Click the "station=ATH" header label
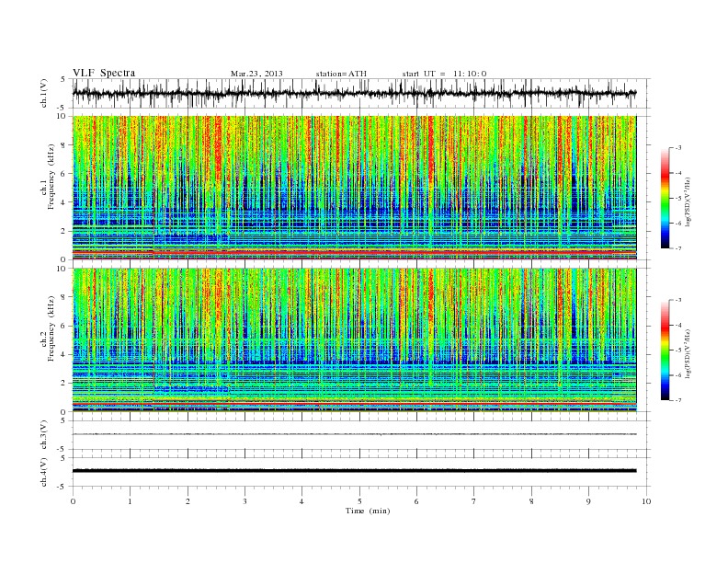The width and height of the screenshot is (728, 563). point(341,74)
